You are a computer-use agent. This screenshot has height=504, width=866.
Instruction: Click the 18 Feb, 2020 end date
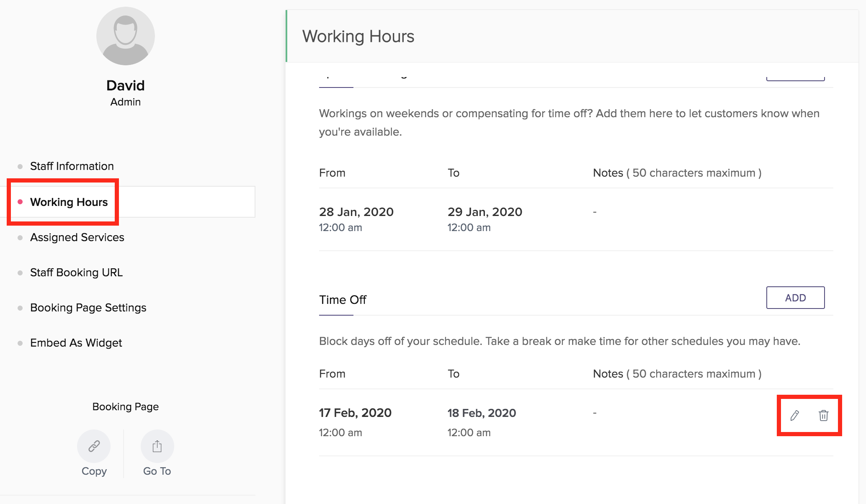481,413
